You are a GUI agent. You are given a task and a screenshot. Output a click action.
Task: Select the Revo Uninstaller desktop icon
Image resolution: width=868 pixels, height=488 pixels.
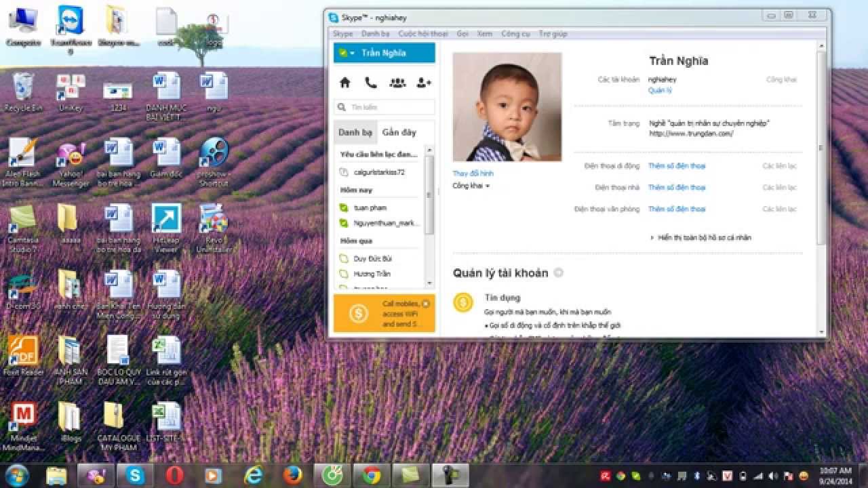click(x=214, y=230)
